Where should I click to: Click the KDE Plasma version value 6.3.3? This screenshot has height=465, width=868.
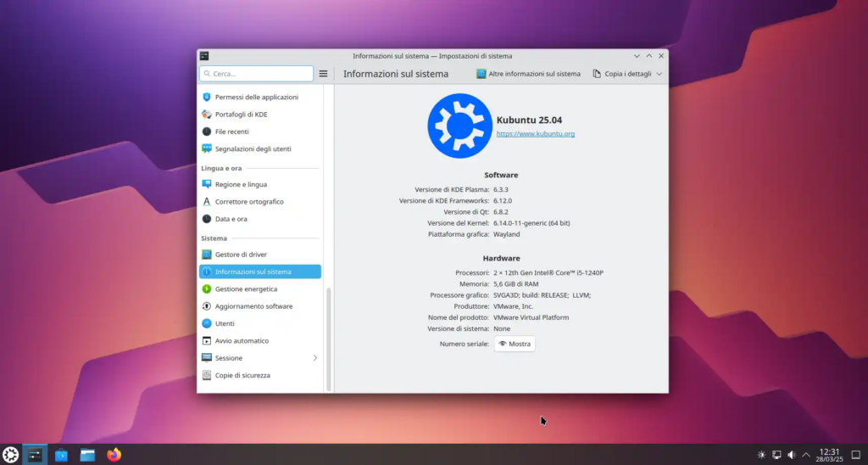pyautogui.click(x=500, y=189)
